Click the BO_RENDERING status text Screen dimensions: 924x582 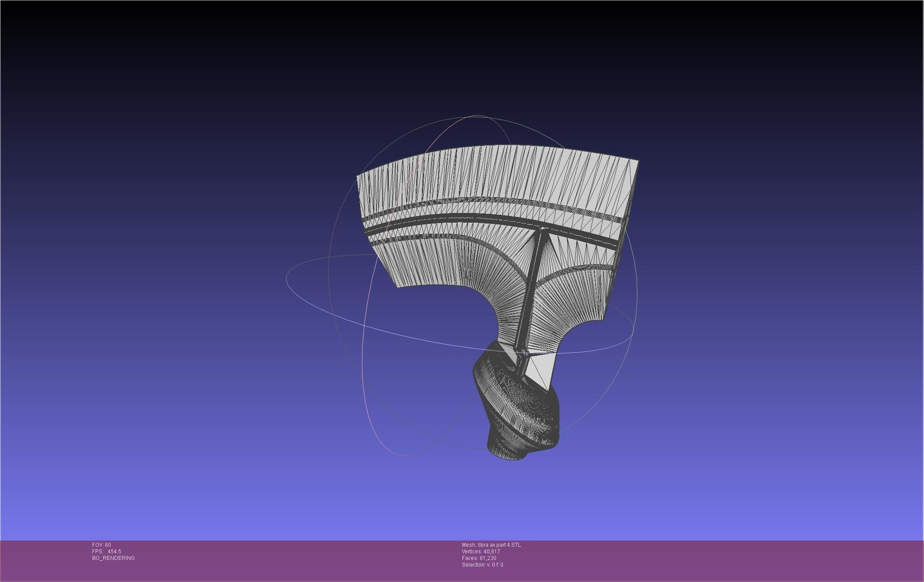click(113, 558)
